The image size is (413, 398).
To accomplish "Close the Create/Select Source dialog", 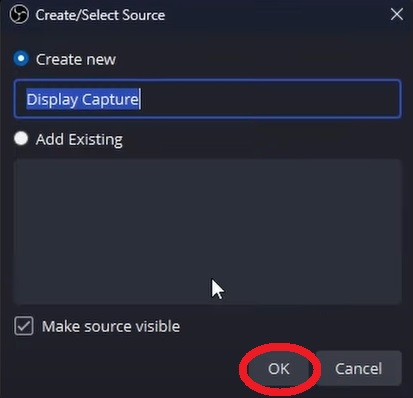I will [397, 15].
